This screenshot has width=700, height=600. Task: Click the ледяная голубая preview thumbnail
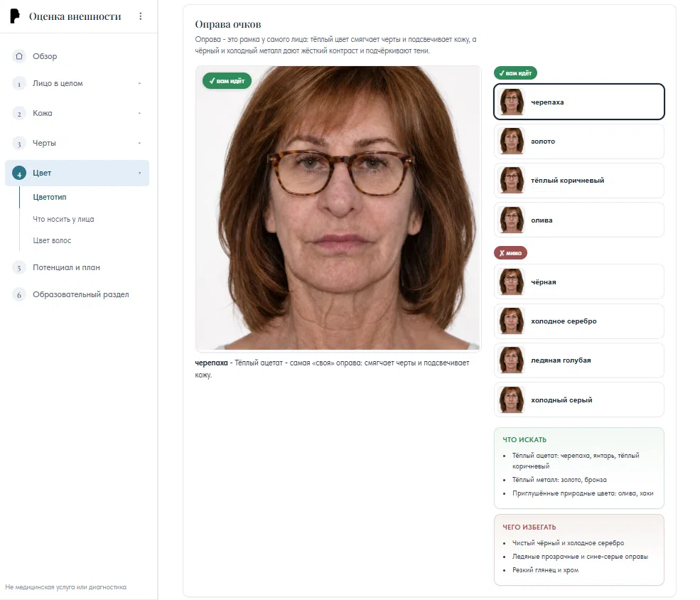(512, 360)
